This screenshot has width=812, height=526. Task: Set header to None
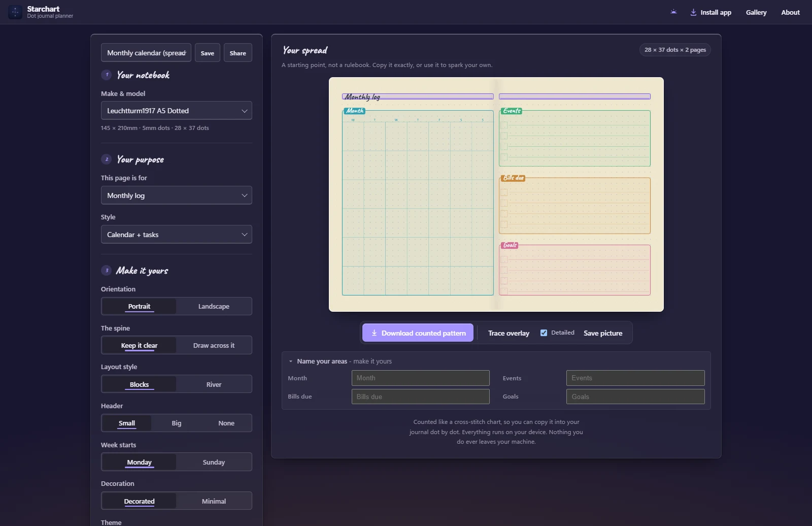226,423
